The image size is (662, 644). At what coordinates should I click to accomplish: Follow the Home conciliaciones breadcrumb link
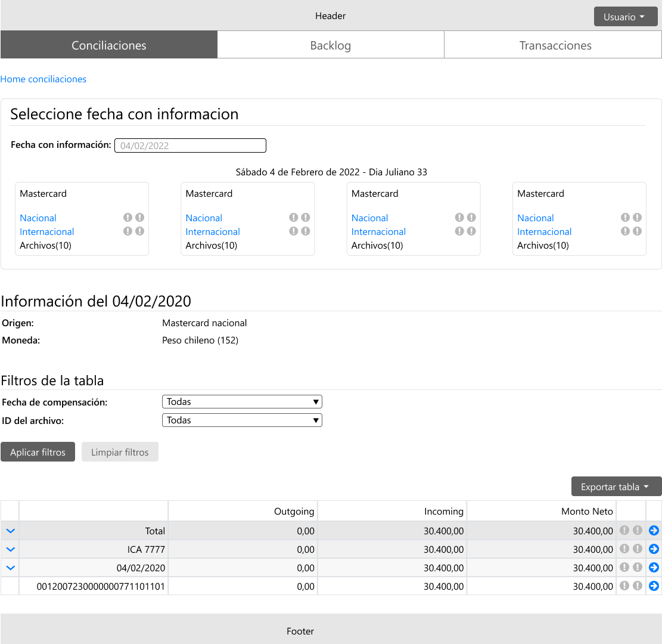[43, 79]
